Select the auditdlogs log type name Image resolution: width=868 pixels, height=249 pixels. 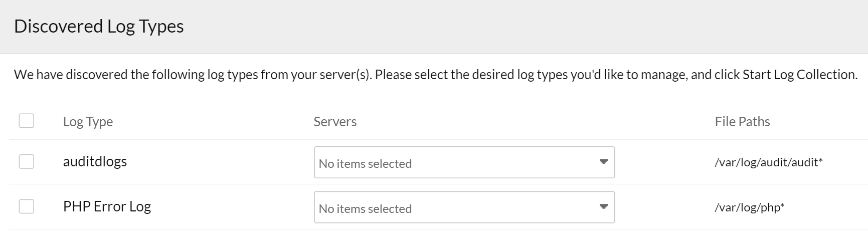(x=95, y=161)
